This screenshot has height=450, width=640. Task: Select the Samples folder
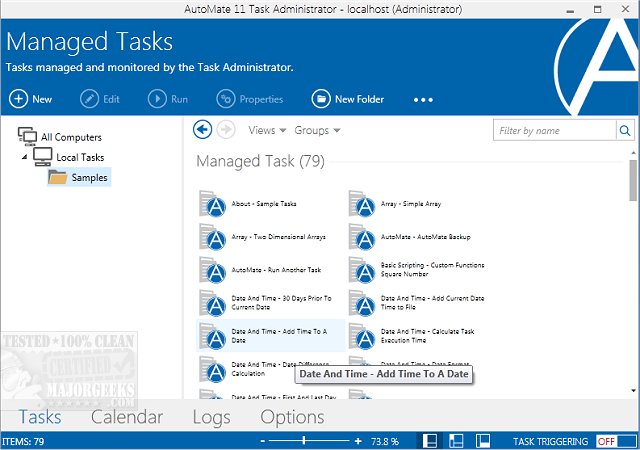79,177
